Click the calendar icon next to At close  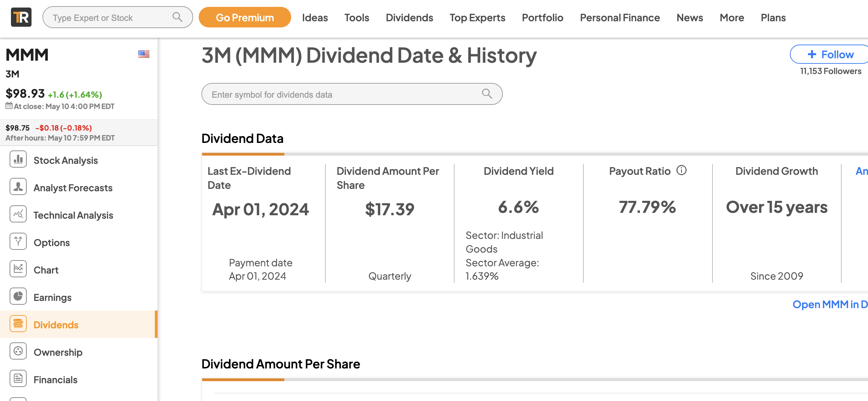pyautogui.click(x=9, y=106)
